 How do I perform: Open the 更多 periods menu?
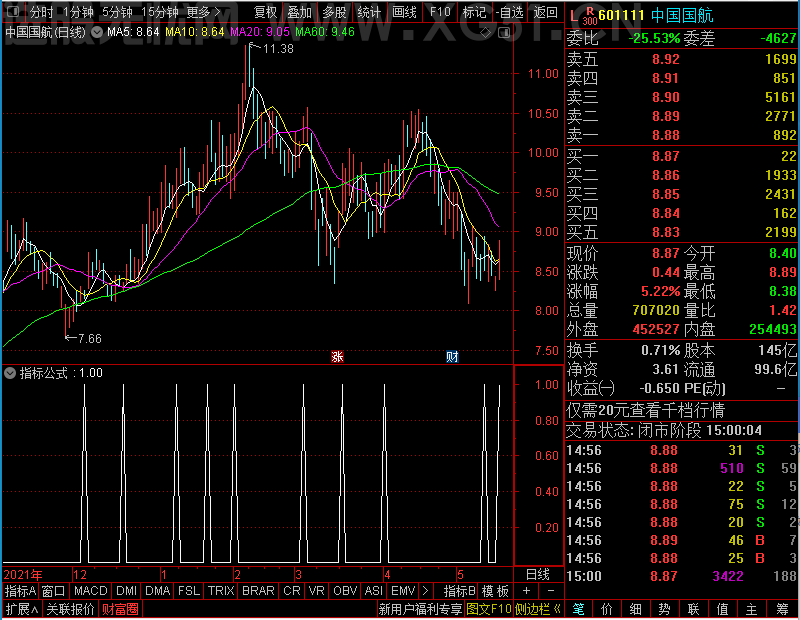point(203,12)
